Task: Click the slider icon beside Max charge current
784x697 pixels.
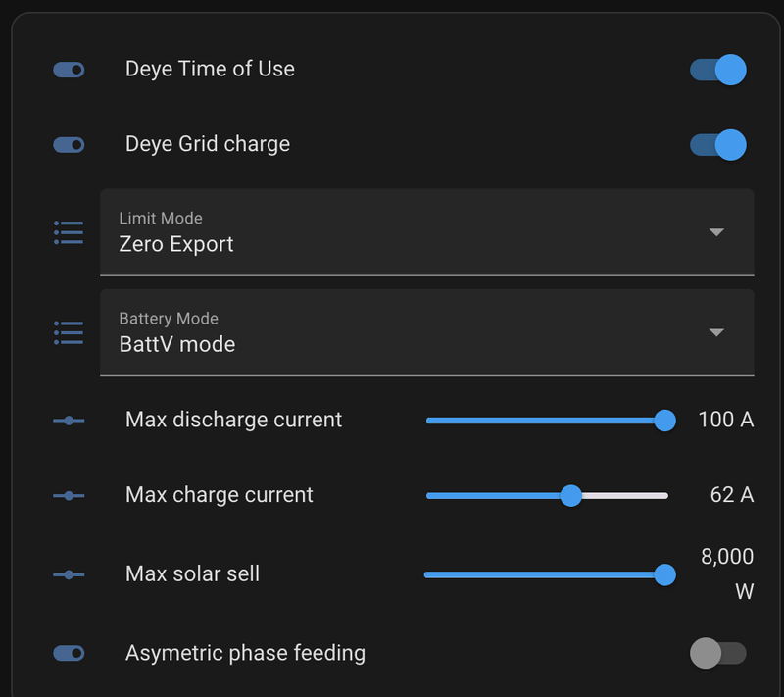Action: click(x=69, y=496)
